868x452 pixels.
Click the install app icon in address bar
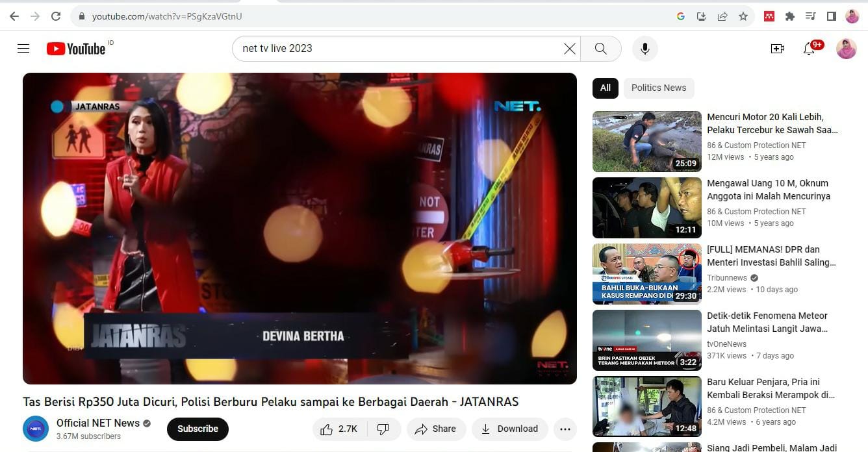click(x=701, y=16)
